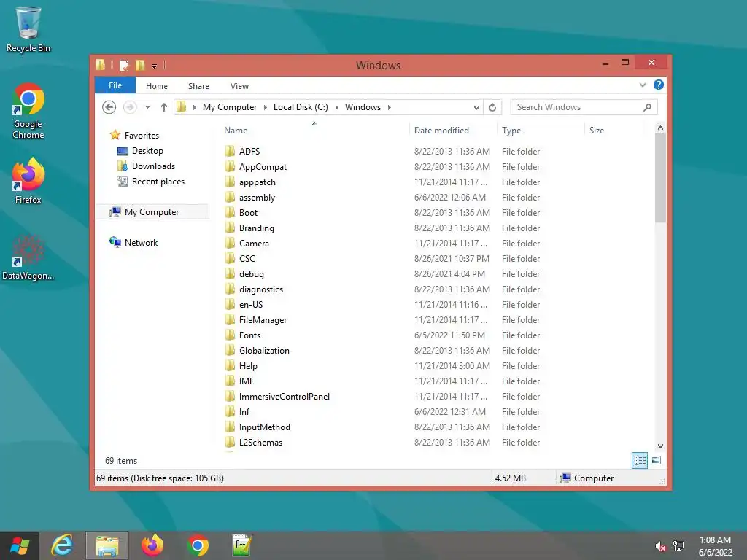This screenshot has width=747, height=560.
Task: Select the Camera folder icon
Action: (230, 243)
